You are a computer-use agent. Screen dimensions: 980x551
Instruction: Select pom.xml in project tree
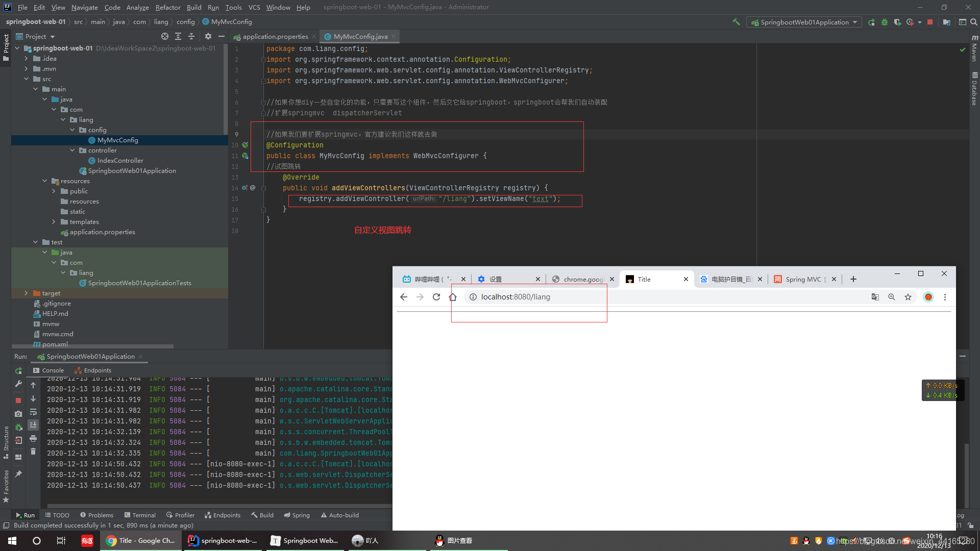pos(55,344)
